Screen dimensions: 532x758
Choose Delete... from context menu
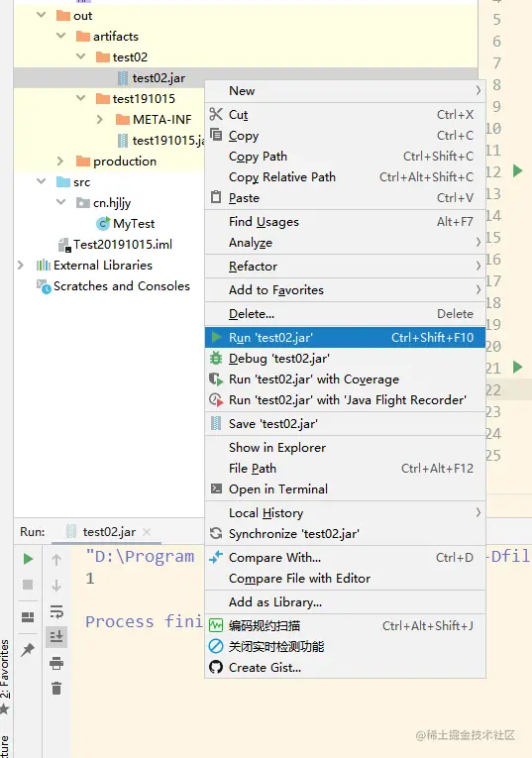point(345,313)
